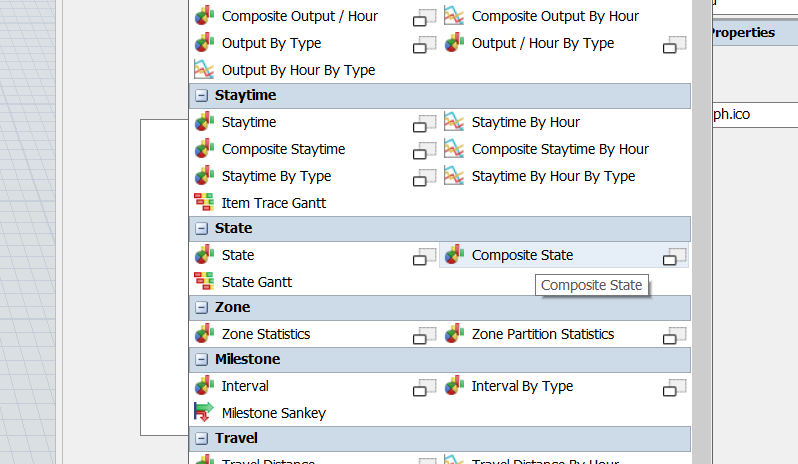
Task: Select Composite Staytime menu entry
Action: [x=283, y=149]
